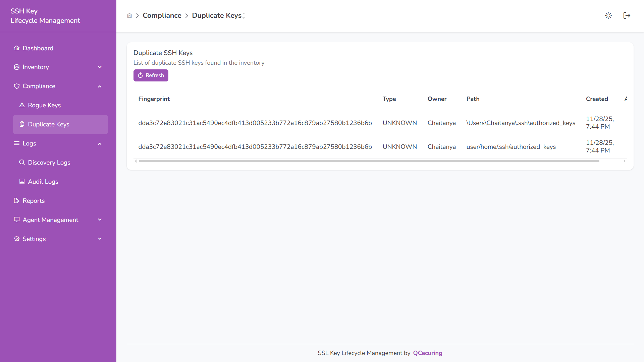Click the logout icon top right
Screen dimensions: 644x362
[627, 15]
